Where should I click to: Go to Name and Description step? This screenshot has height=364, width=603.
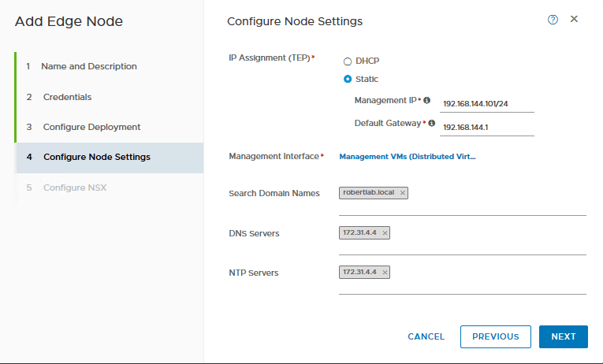pos(88,67)
